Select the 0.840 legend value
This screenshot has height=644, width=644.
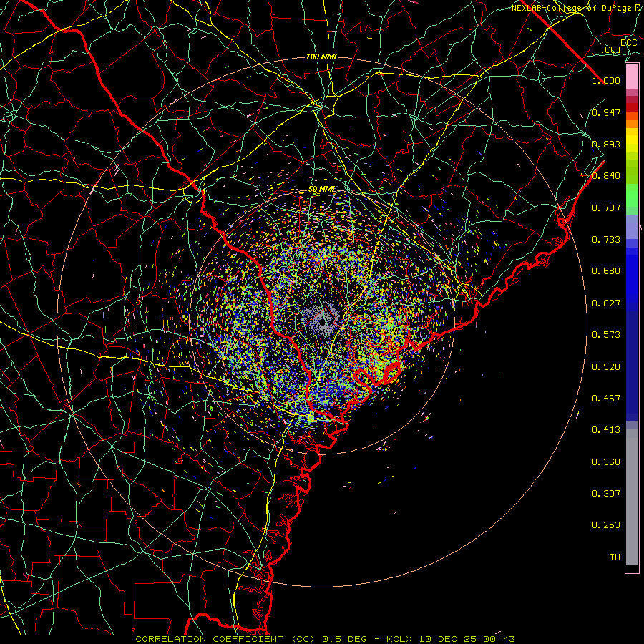(606, 176)
